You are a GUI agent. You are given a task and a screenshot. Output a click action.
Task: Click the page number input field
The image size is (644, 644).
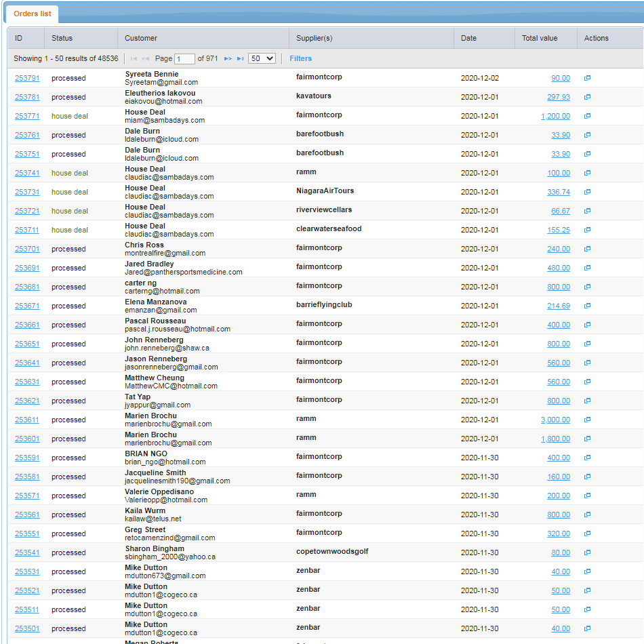(x=184, y=59)
